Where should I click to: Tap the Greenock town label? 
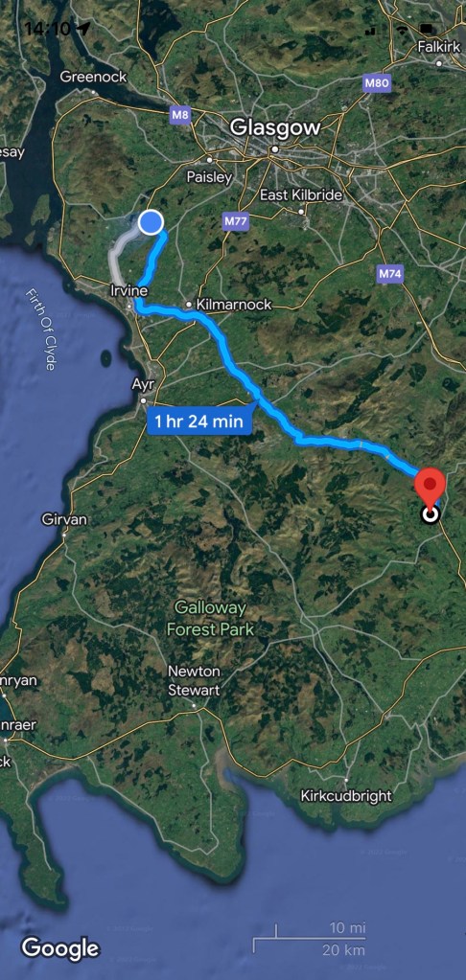coord(93,77)
